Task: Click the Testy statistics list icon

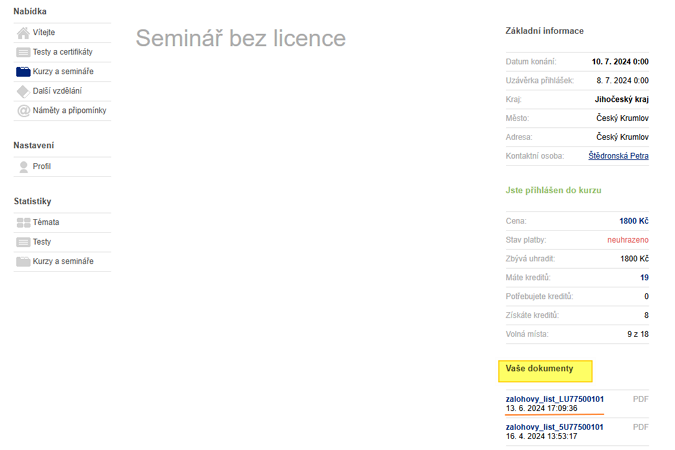Action: pyautogui.click(x=24, y=242)
